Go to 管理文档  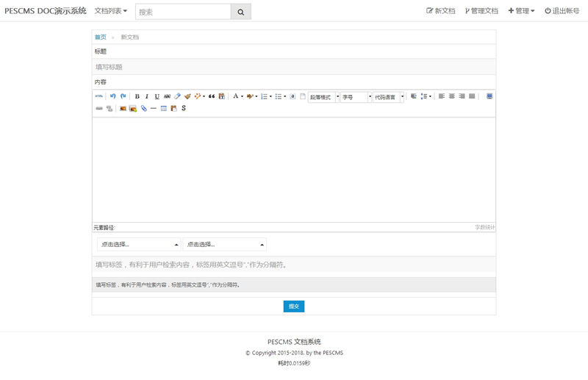click(481, 11)
